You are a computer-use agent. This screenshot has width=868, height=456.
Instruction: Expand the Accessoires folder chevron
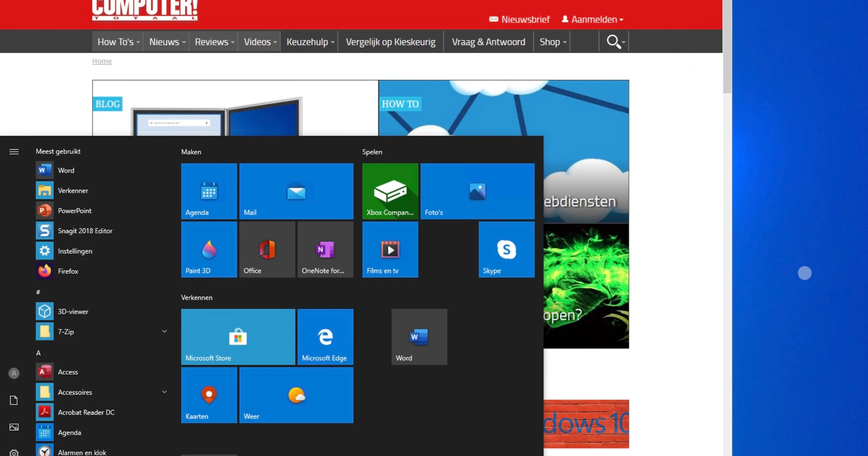164,392
